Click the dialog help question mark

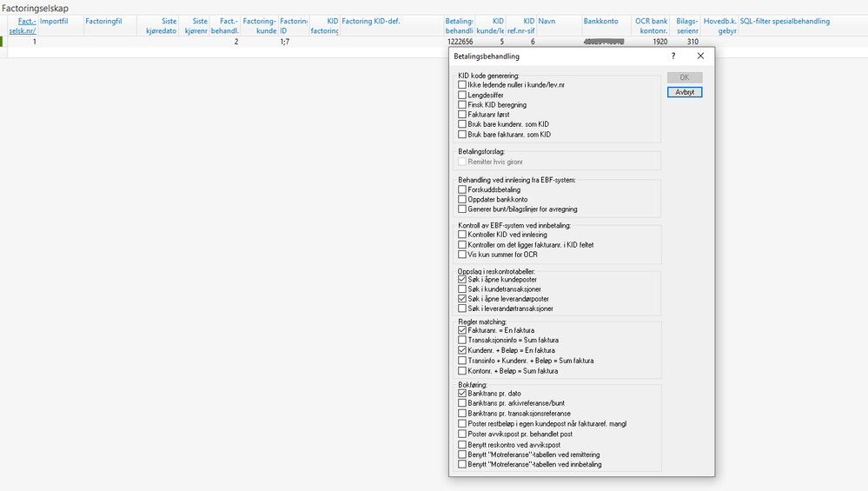pos(673,56)
